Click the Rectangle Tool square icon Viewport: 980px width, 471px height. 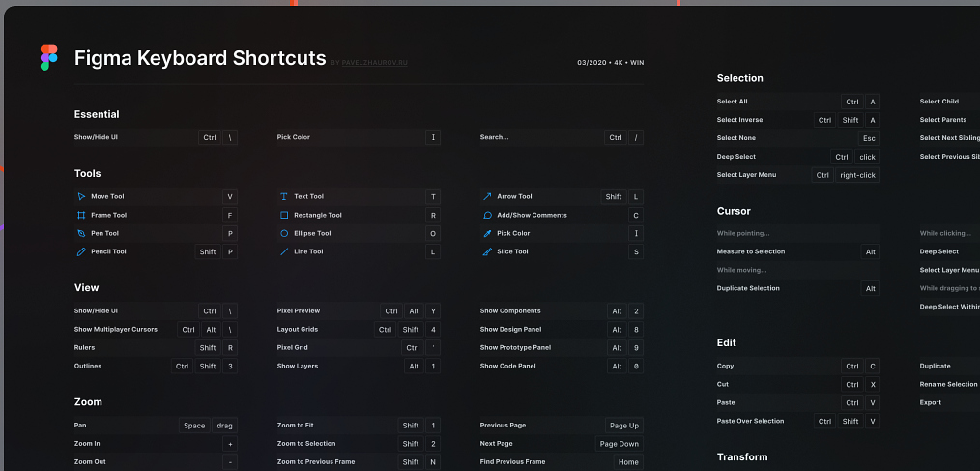(284, 215)
